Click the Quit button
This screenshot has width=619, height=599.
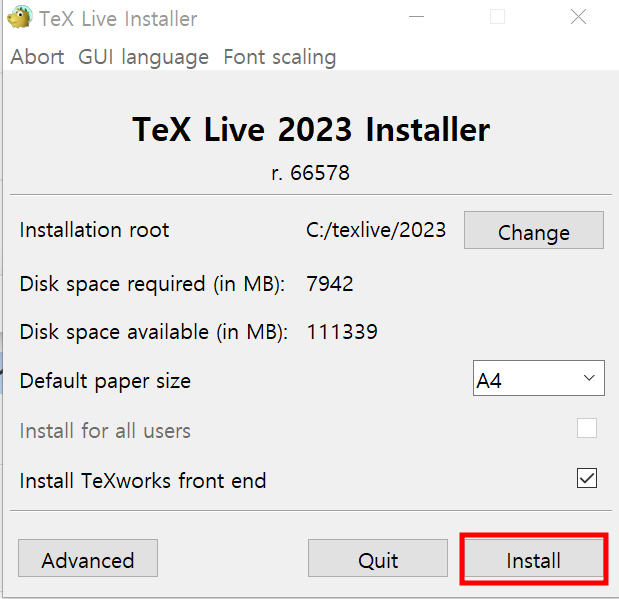(x=378, y=558)
